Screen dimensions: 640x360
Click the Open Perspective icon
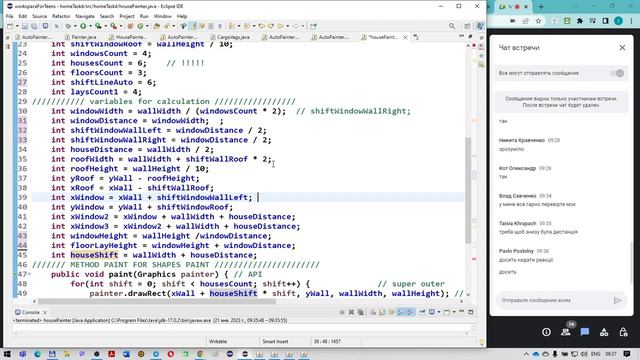click(467, 26)
